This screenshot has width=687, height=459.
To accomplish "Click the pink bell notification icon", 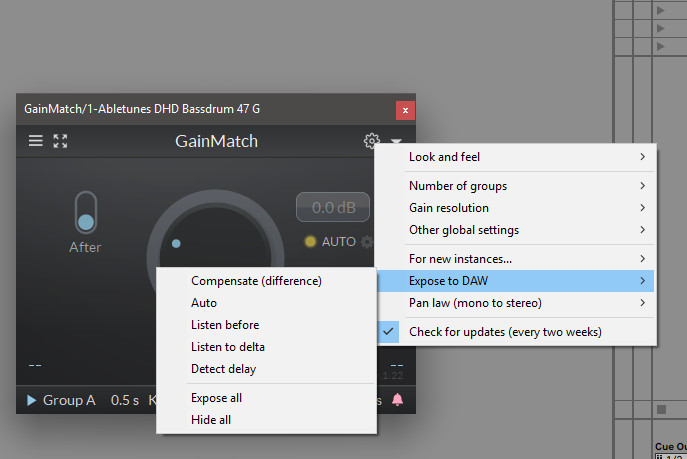I will [x=397, y=400].
